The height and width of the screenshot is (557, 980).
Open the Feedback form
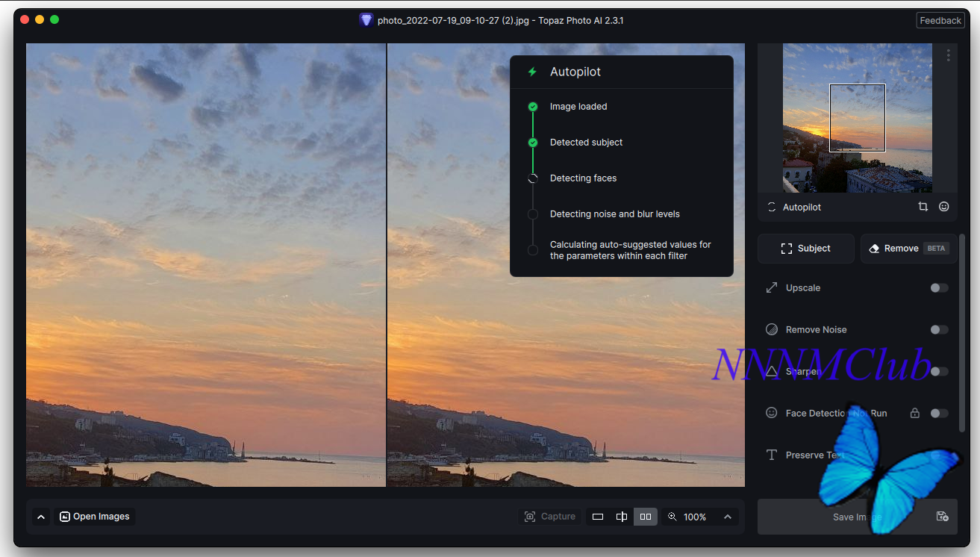(940, 21)
